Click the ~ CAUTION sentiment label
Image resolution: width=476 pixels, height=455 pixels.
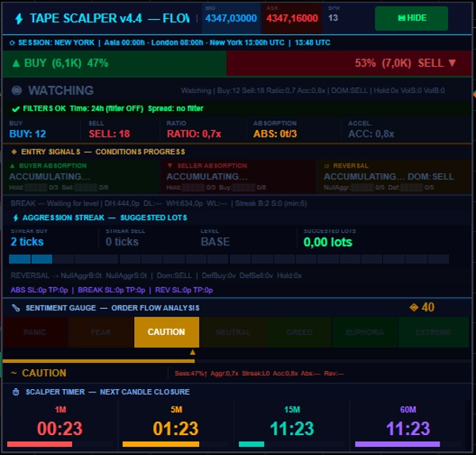39,373
